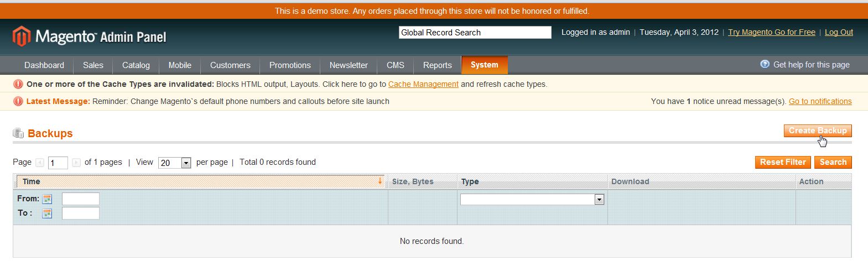Open the Promotions menu
Viewport: 868px width, 276px height.
coord(290,65)
